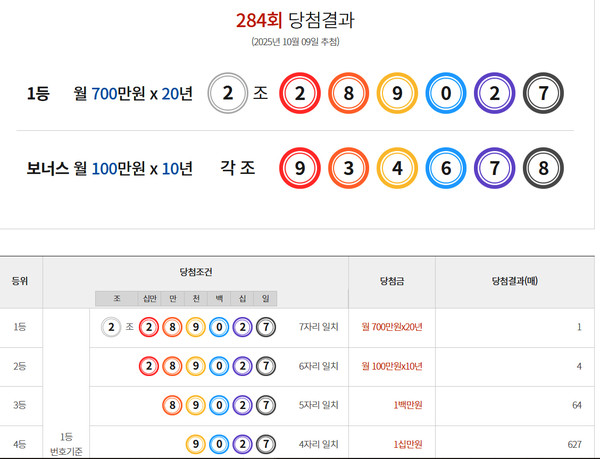Click the 보너스 월 100만원 x 10년 text

click(x=109, y=168)
